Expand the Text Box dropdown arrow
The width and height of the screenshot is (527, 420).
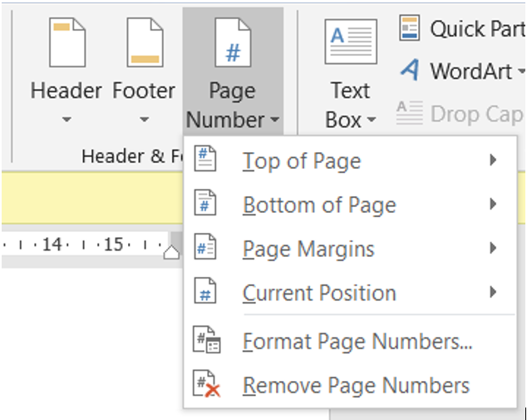point(372,121)
